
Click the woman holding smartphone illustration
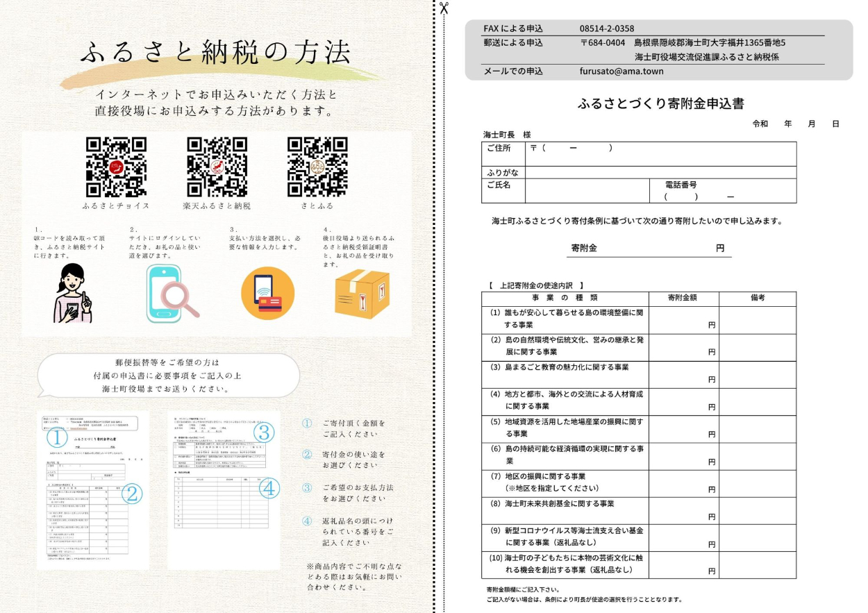point(75,294)
